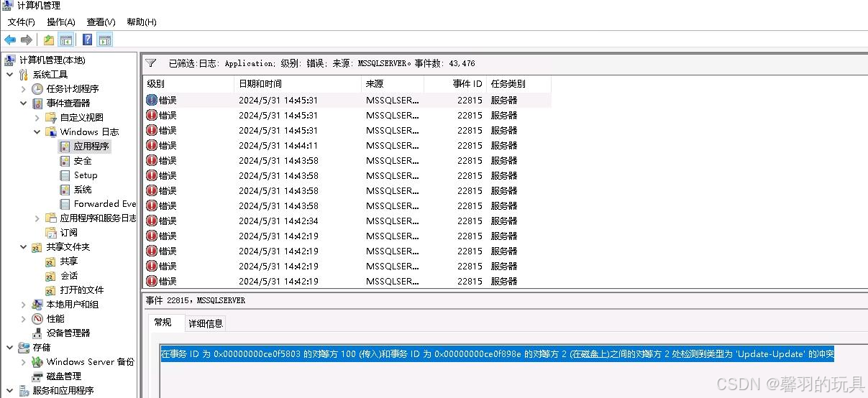
Task: Select the 共享 tree item
Action: click(x=68, y=262)
